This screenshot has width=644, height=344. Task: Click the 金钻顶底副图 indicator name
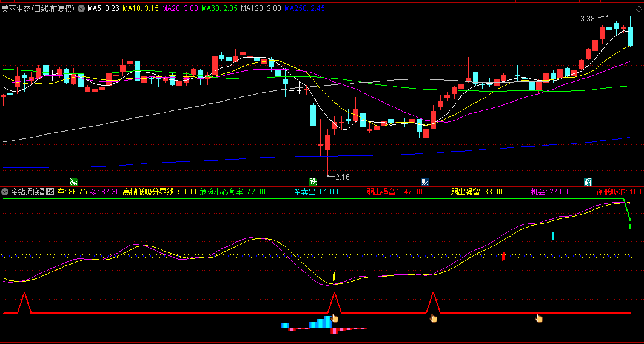pyautogui.click(x=33, y=192)
